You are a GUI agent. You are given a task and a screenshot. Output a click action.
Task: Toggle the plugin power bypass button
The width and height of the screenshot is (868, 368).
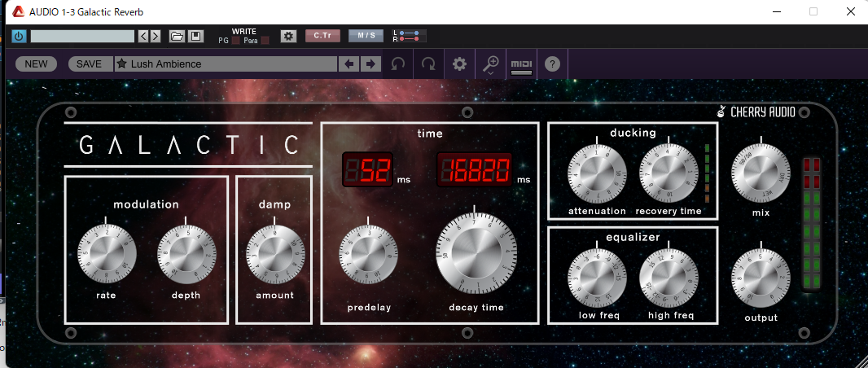19,37
